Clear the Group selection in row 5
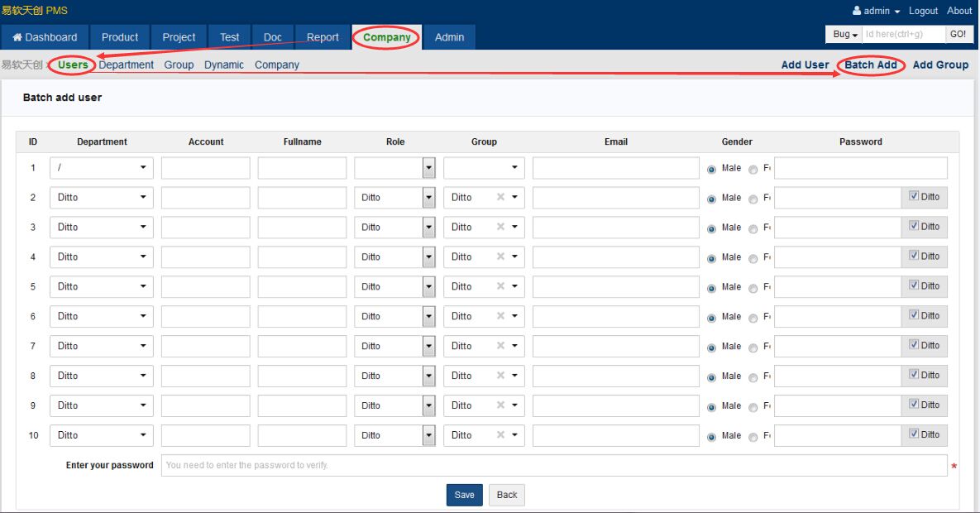The height and width of the screenshot is (513, 980). 500,287
